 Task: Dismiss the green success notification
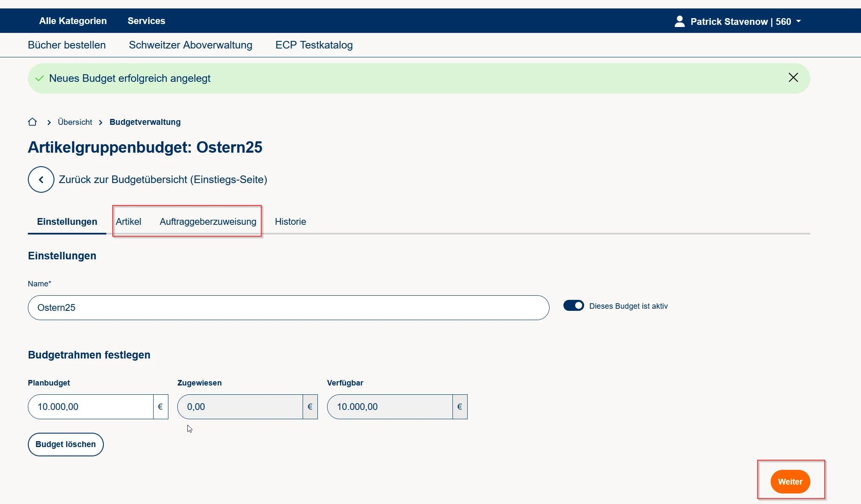pos(793,78)
